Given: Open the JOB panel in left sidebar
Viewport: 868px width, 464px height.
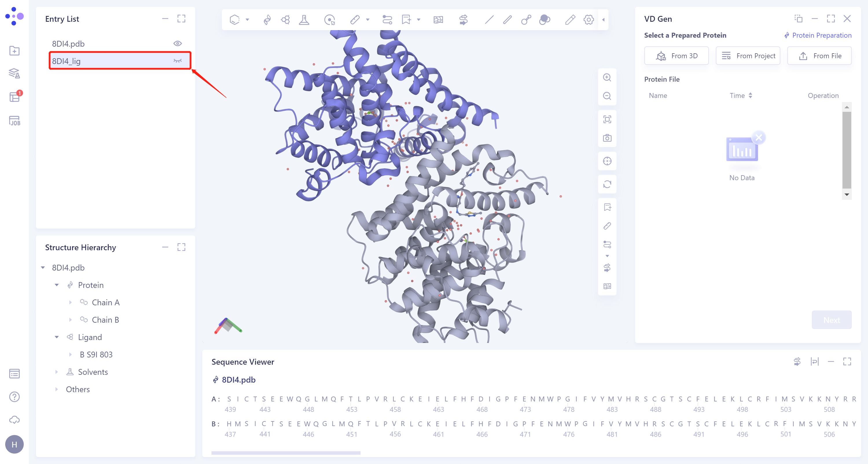Looking at the screenshot, I should coord(14,121).
